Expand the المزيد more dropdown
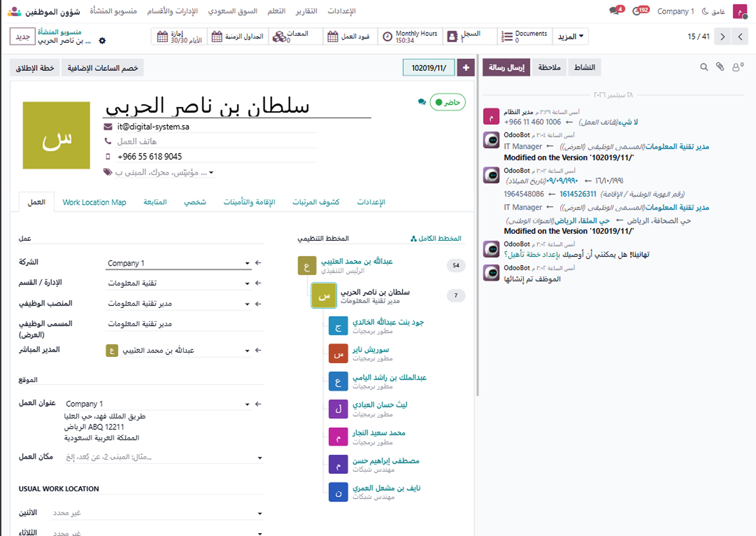The width and height of the screenshot is (756, 536). (570, 36)
